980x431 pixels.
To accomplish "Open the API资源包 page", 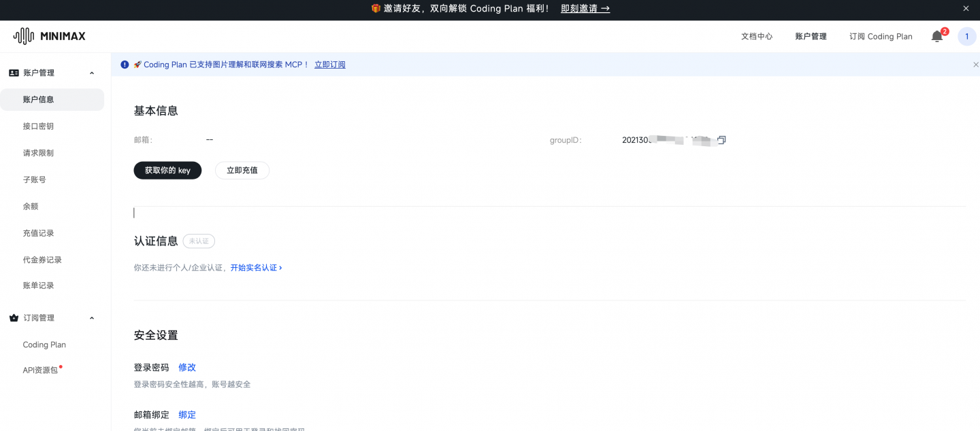I will [39, 370].
